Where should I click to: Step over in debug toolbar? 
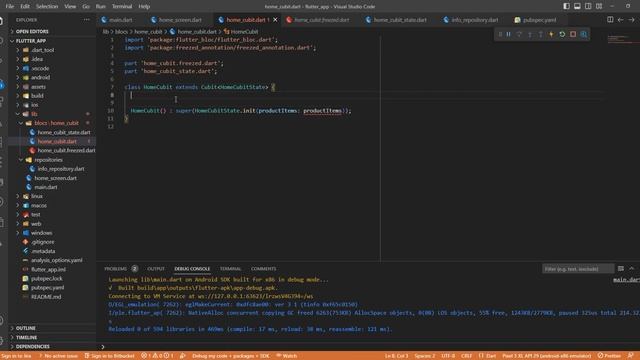pos(519,35)
